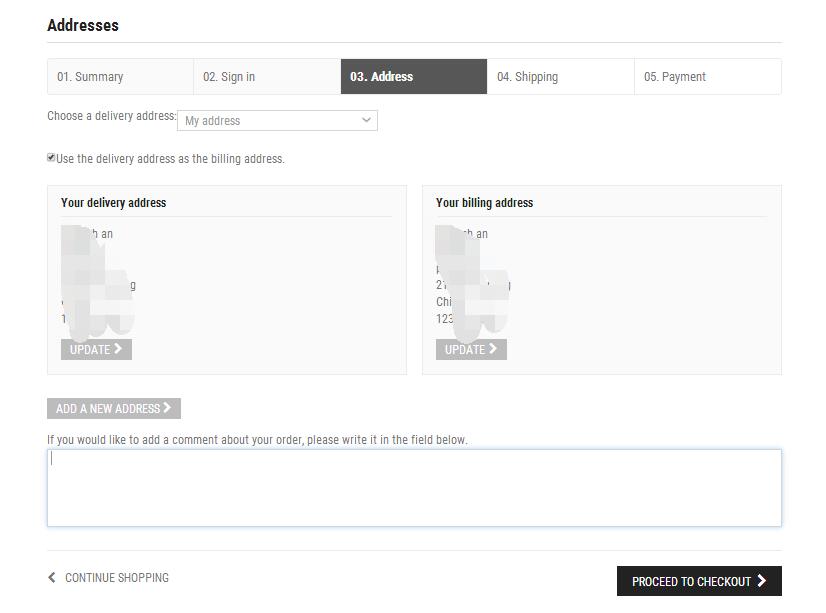Jump to the 05. Payment step
This screenshot has height=613, width=826.
click(707, 77)
